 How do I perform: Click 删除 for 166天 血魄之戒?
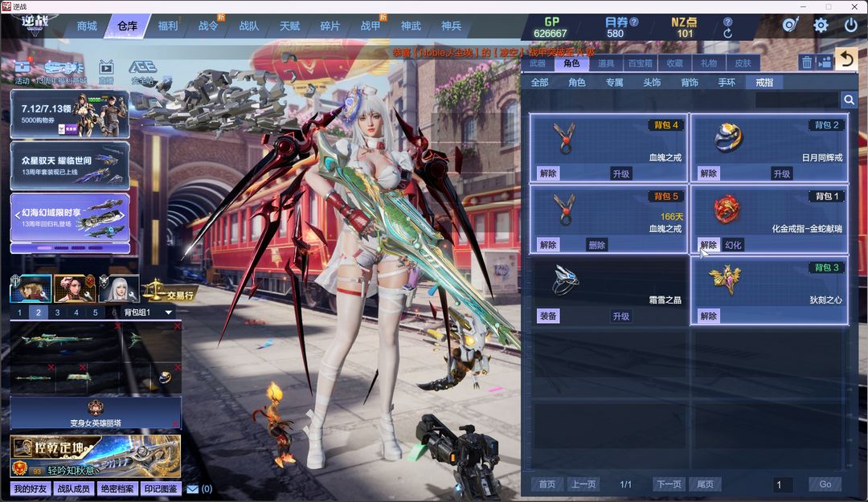(x=596, y=245)
